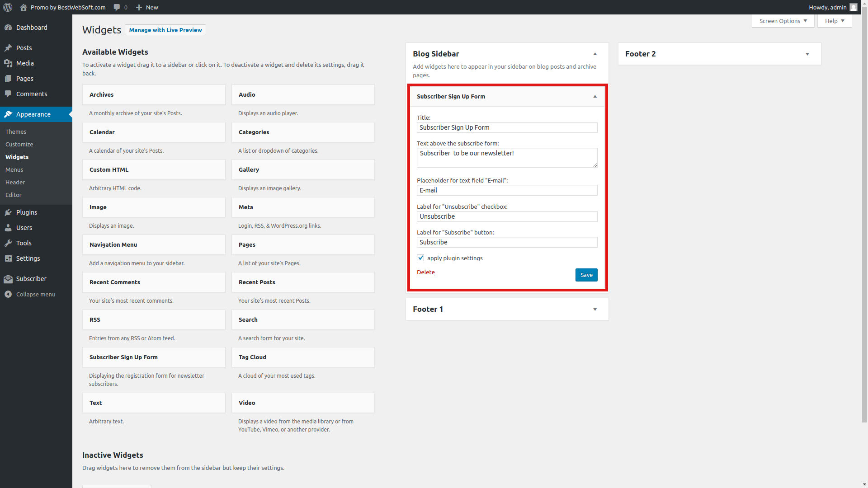Screen dimensions: 868x488
Task: Select the Custom HTML available widget
Action: coord(154,169)
